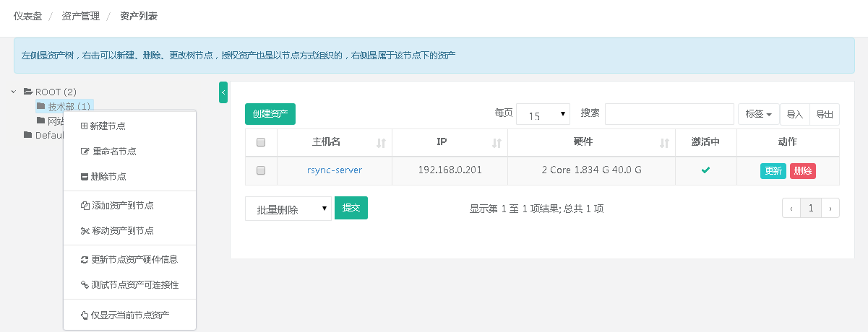Go to next page arrow
The width and height of the screenshot is (868, 332).
(830, 208)
